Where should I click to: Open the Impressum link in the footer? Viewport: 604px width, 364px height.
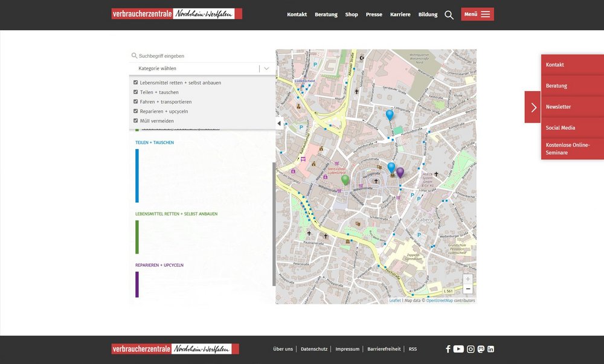(x=347, y=348)
